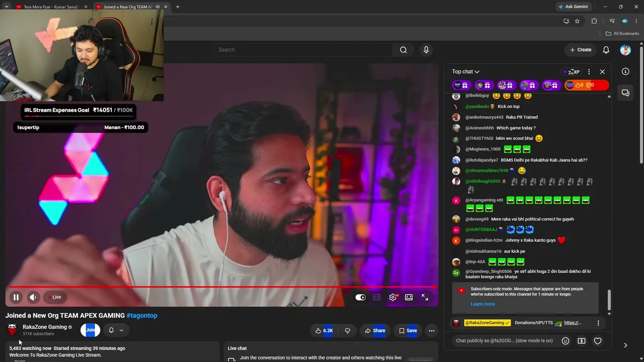Open Chrome profile avatar

[624, 21]
